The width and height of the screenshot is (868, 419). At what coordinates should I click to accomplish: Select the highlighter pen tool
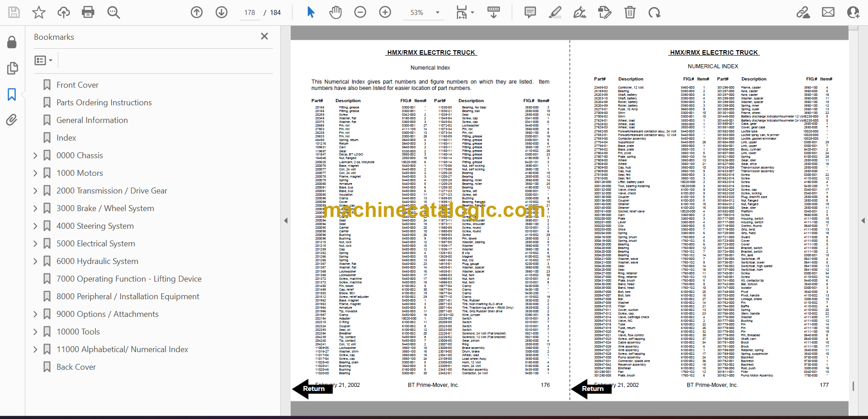click(555, 12)
